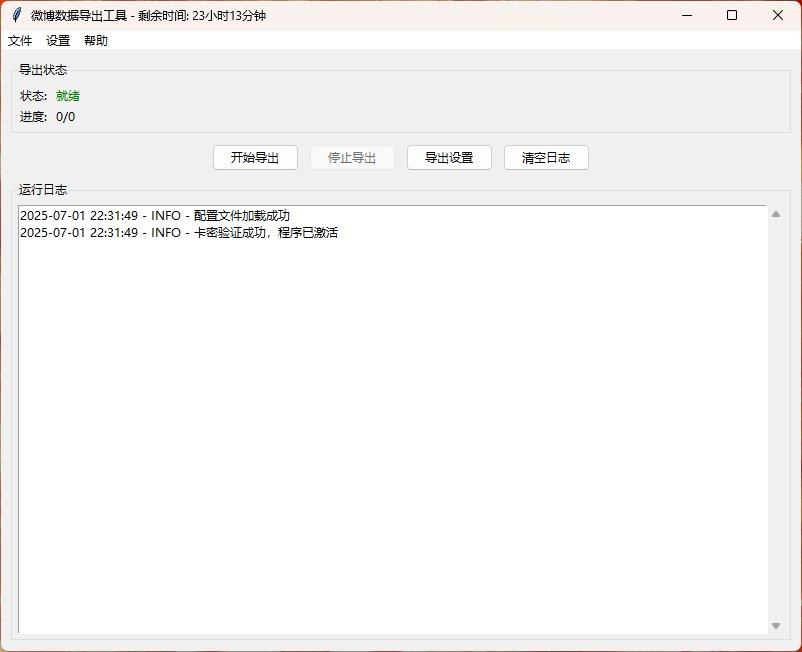Click the log scrollbar down arrow
Viewport: 802px width, 652px height.
[776, 625]
